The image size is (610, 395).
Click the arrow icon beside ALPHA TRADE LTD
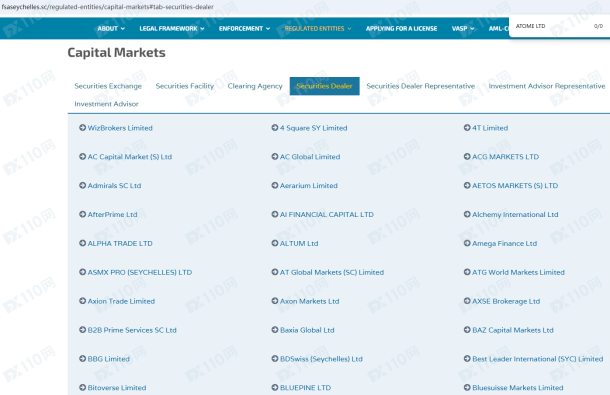click(82, 243)
